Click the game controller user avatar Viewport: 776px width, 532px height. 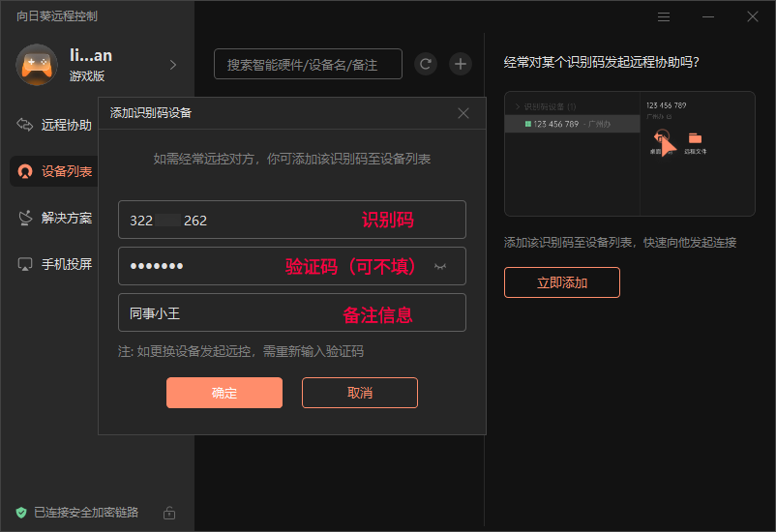[x=37, y=65]
